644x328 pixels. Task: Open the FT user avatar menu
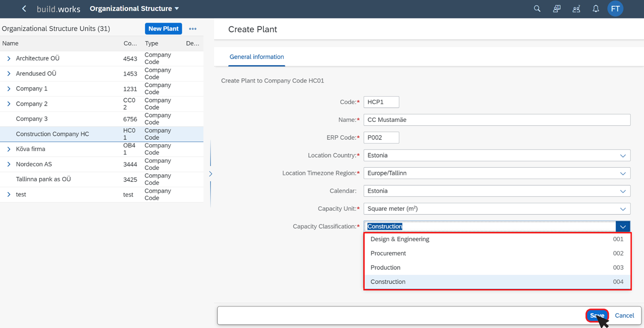pos(615,9)
